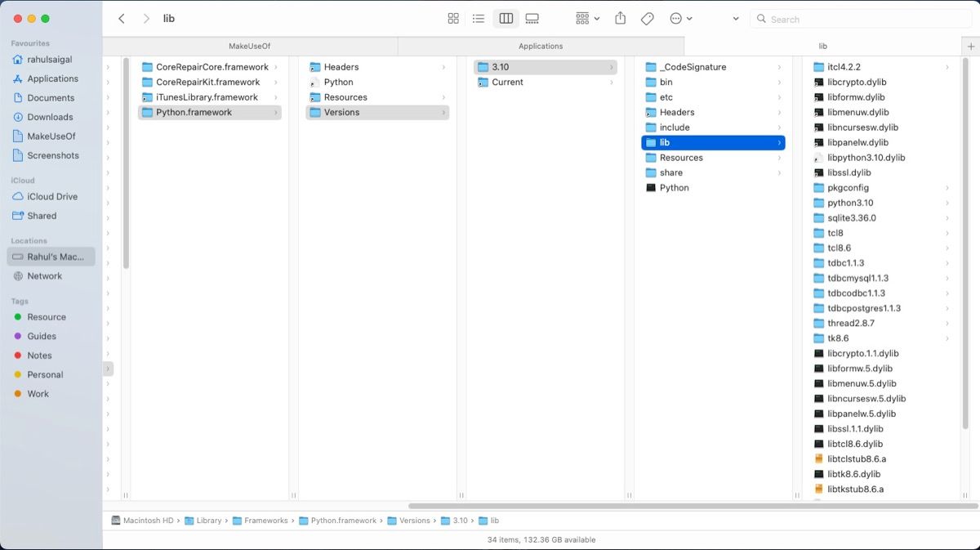Viewport: 980px width, 550px height.
Task: Open Downloads in the sidebar
Action: pos(51,117)
